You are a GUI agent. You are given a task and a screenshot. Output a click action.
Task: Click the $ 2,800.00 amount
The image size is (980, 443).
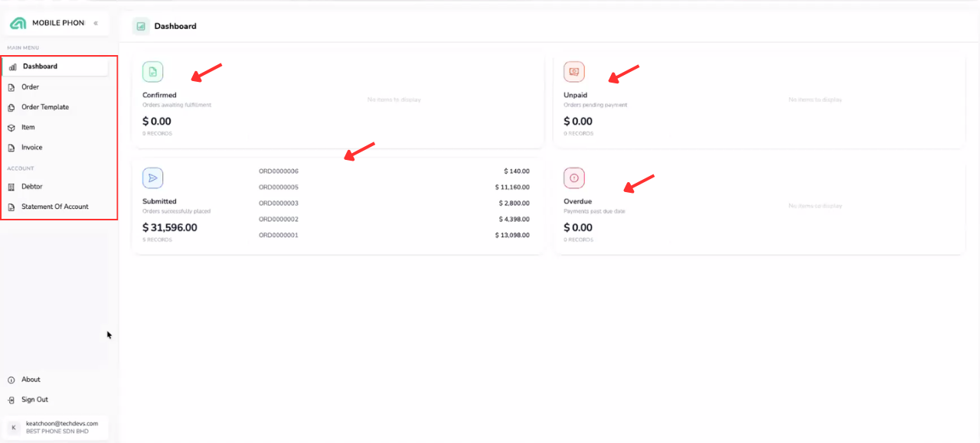point(514,204)
